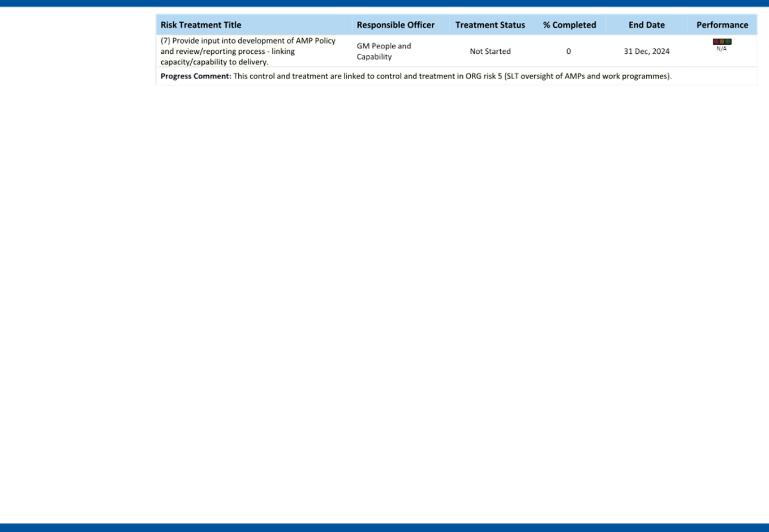Click the traffic light performance indicator

tap(721, 42)
